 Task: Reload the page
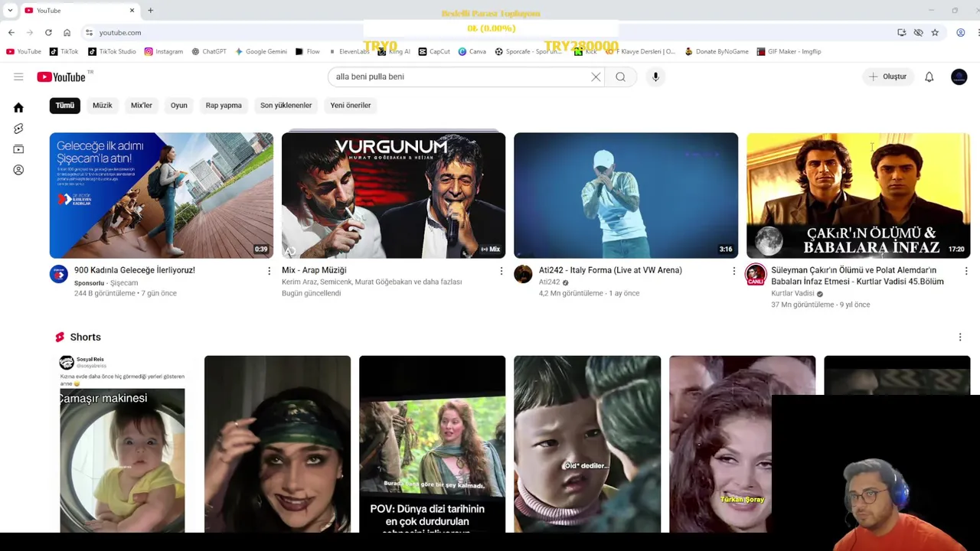[48, 33]
